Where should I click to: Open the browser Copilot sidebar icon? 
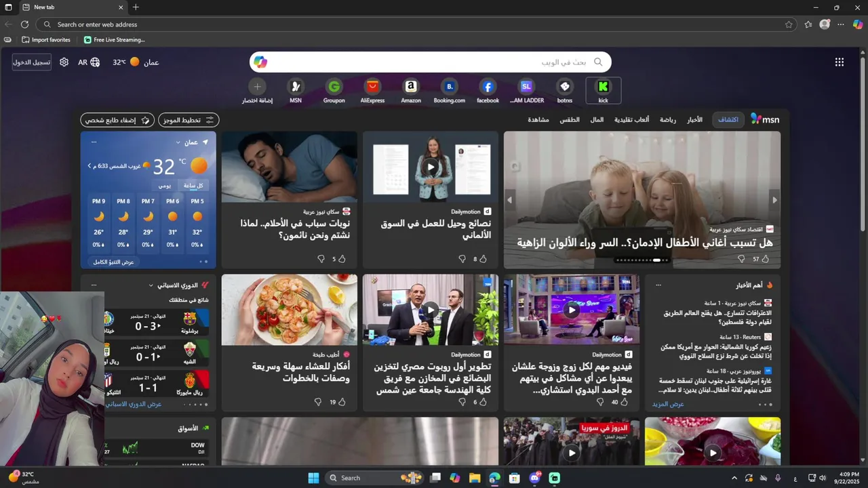[x=858, y=24]
